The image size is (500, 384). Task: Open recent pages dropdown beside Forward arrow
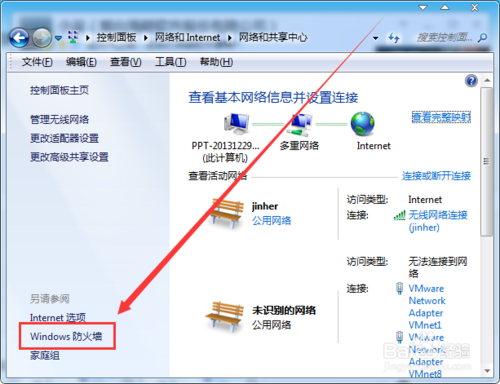58,38
